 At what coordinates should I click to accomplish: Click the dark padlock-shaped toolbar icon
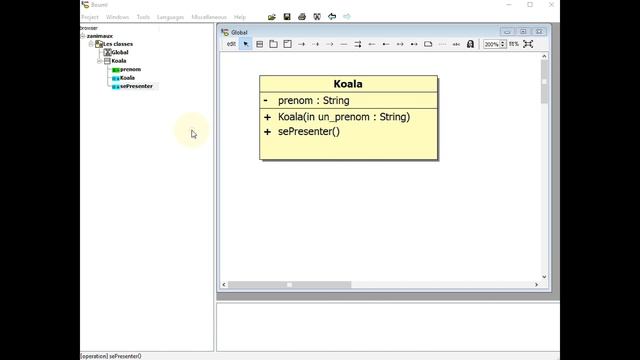[470, 44]
